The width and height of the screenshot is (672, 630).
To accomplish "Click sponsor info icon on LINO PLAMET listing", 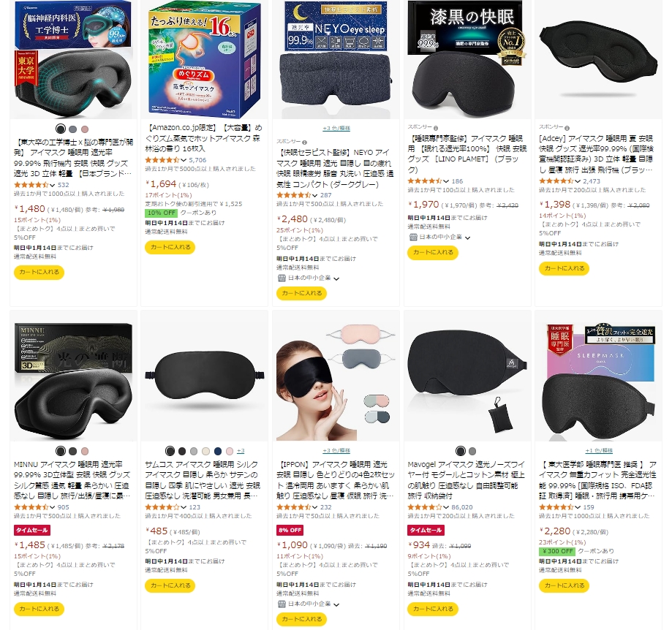I will tap(436, 128).
